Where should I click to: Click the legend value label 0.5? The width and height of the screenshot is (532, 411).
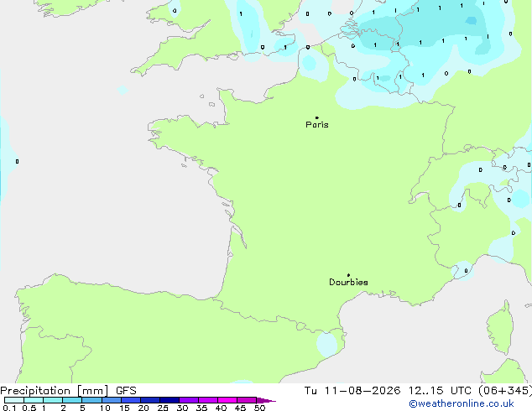[x=29, y=408]
